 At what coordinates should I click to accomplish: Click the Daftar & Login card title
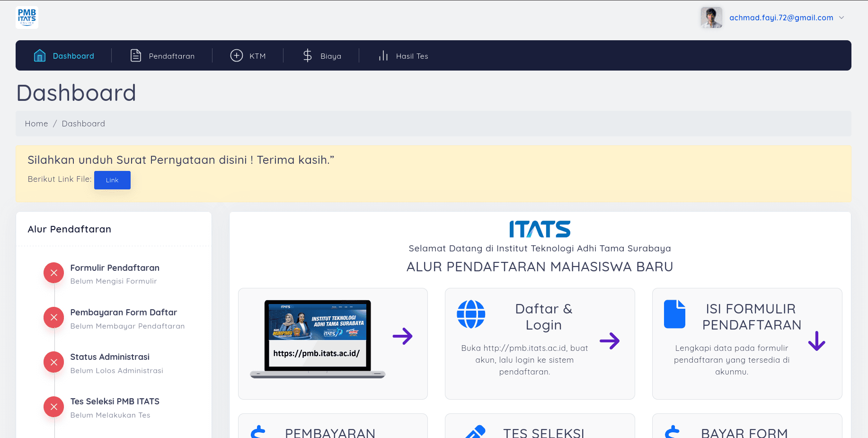point(544,317)
